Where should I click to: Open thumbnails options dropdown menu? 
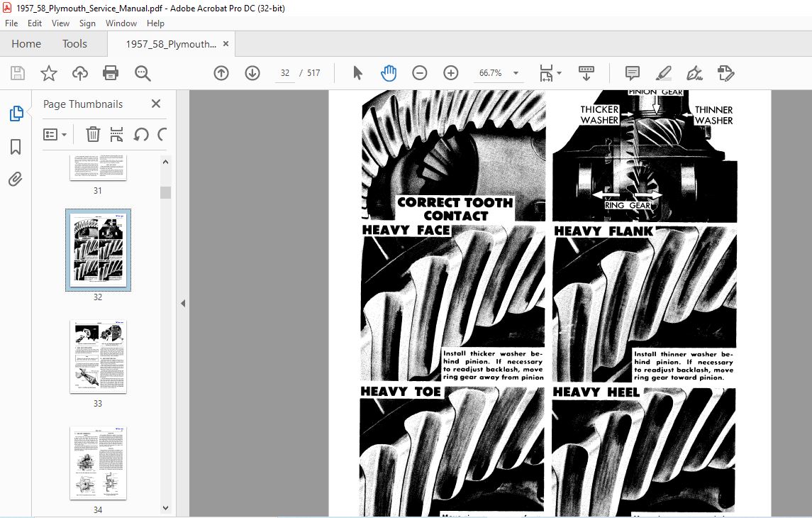(55, 135)
